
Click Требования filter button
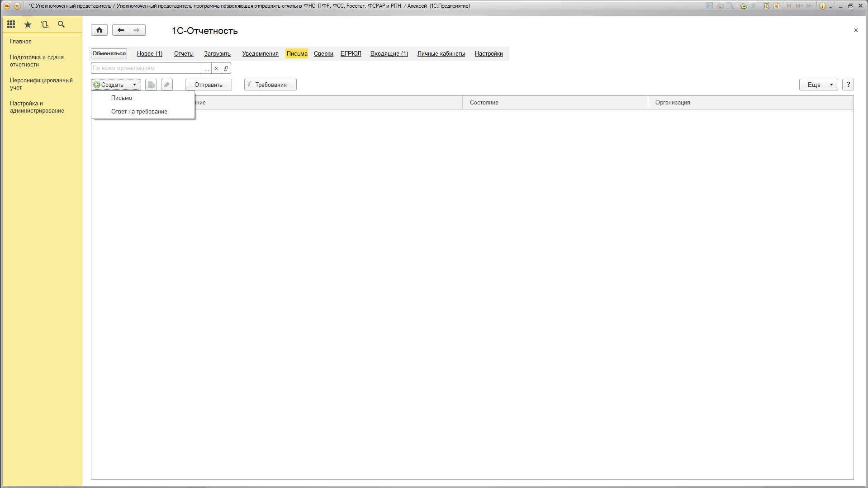point(270,85)
